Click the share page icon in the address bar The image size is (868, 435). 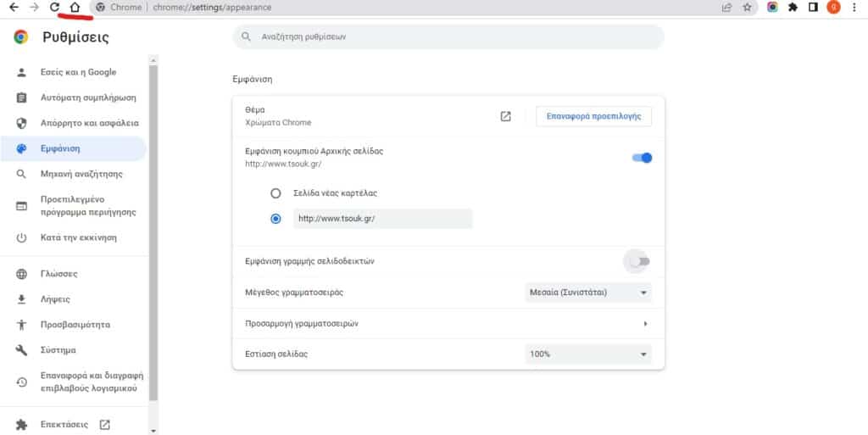(726, 8)
